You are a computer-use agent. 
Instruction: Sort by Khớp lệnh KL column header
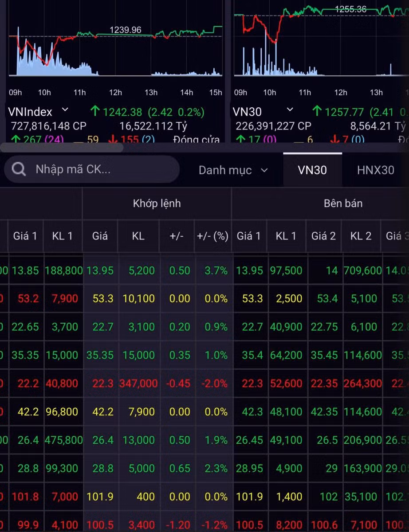138,236
